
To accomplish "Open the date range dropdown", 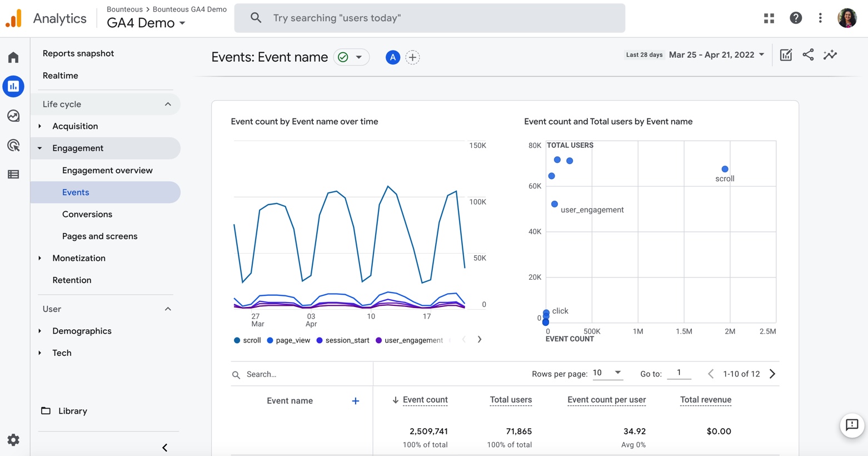I will pos(716,54).
